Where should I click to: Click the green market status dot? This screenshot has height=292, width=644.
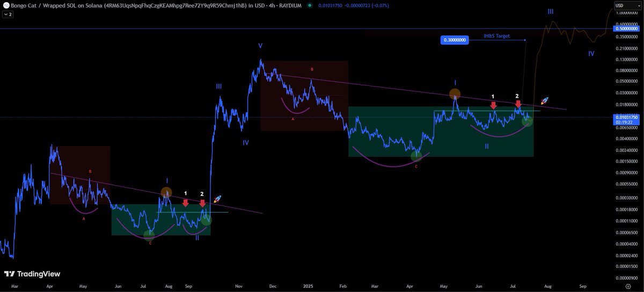point(310,5)
